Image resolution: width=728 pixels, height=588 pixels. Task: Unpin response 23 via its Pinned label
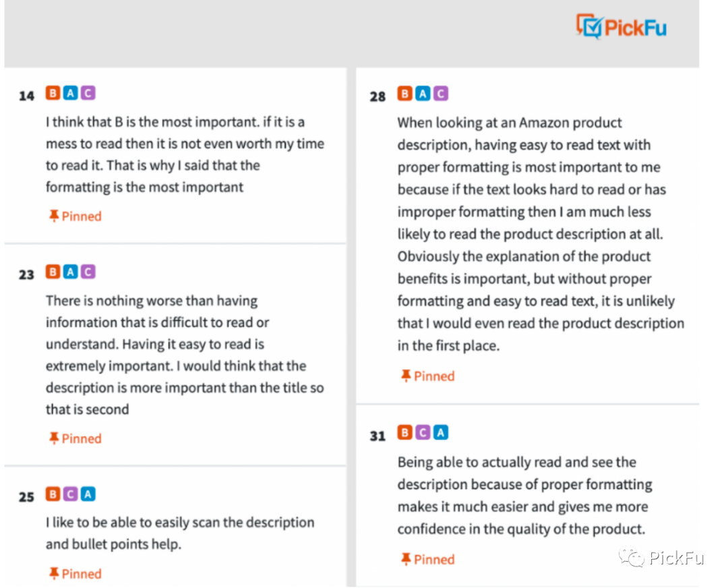click(75, 438)
